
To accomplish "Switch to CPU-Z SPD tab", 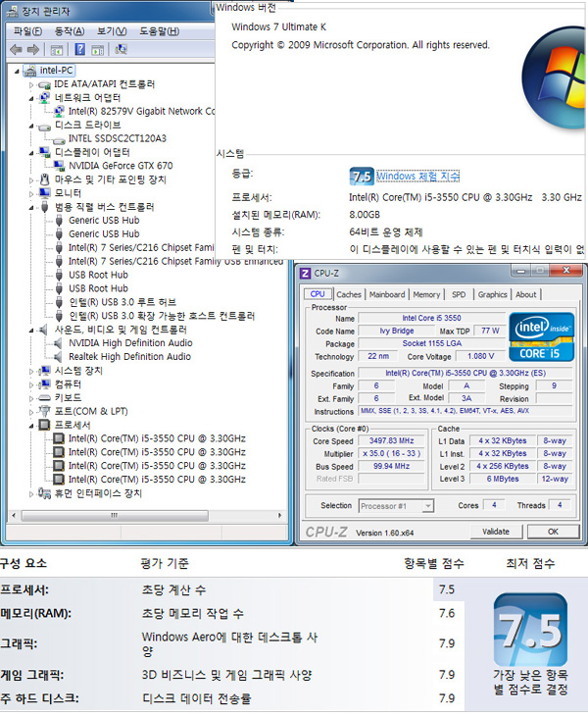I will (x=459, y=294).
